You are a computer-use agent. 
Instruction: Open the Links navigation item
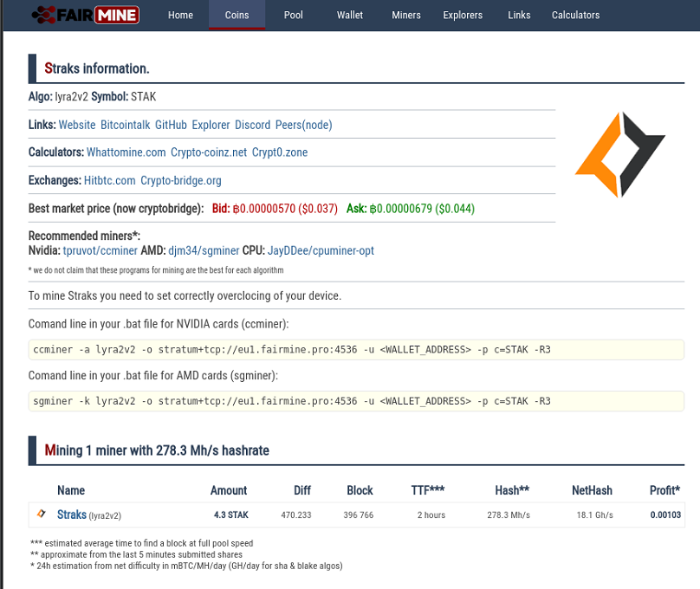(x=519, y=16)
